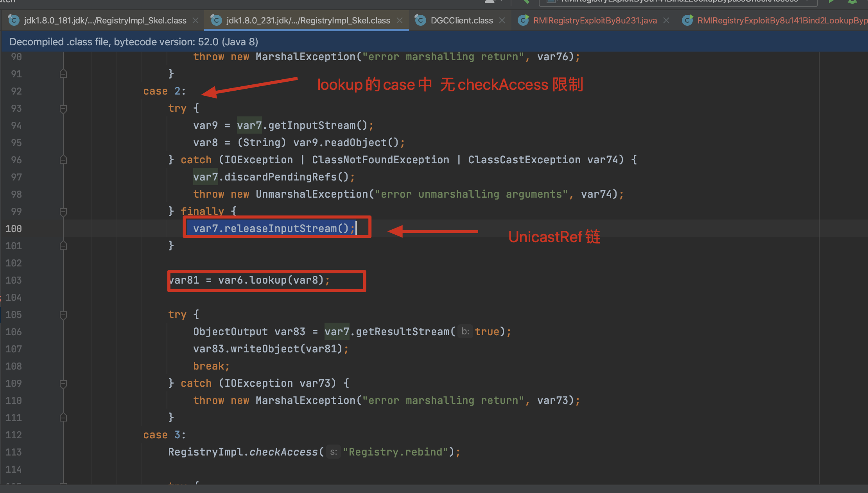Toggle fold marker at catch line 96

63,160
